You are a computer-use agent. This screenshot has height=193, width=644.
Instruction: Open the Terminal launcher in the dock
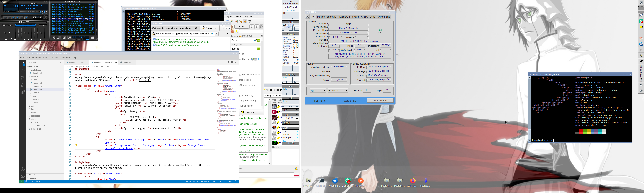pyautogui.click(x=321, y=180)
